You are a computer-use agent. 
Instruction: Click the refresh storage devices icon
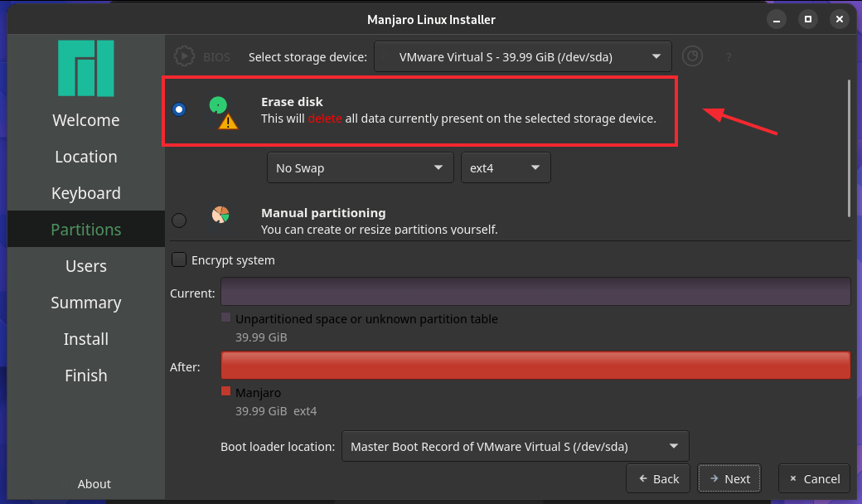[x=692, y=56]
